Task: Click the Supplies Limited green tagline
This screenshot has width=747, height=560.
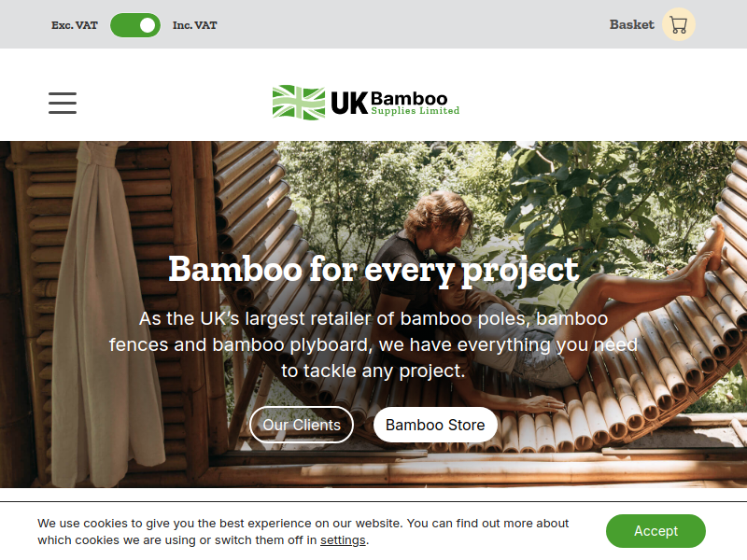Action: 416,110
